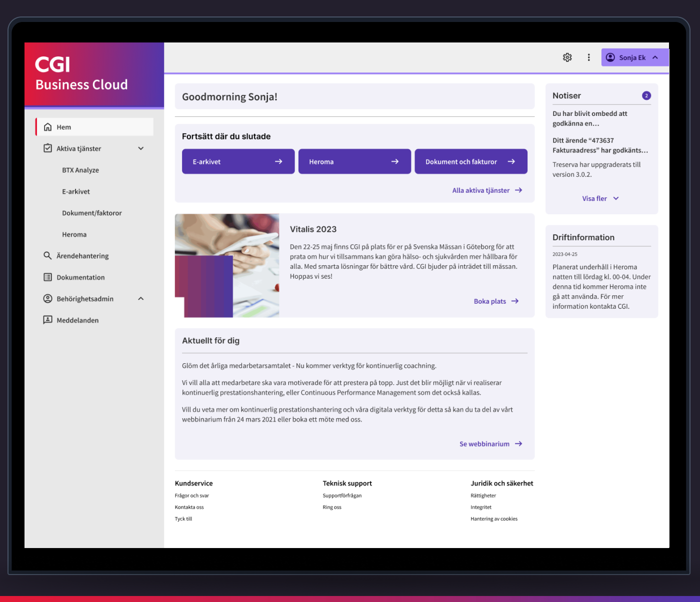This screenshot has height=602, width=700.
Task: Click arrow icon on Heroma button
Action: (x=395, y=161)
